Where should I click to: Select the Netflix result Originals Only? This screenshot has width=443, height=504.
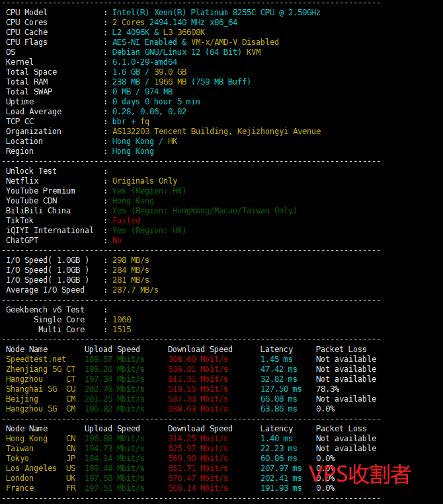click(x=144, y=181)
